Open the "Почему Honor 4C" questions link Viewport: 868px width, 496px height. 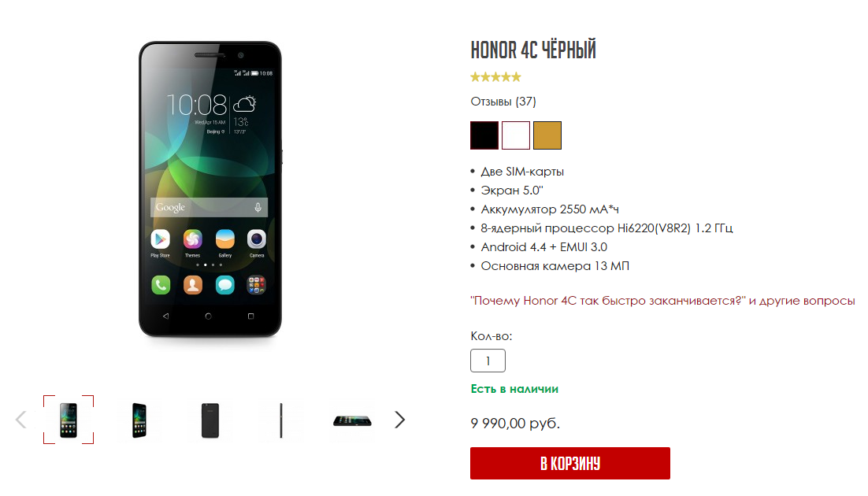pos(662,301)
